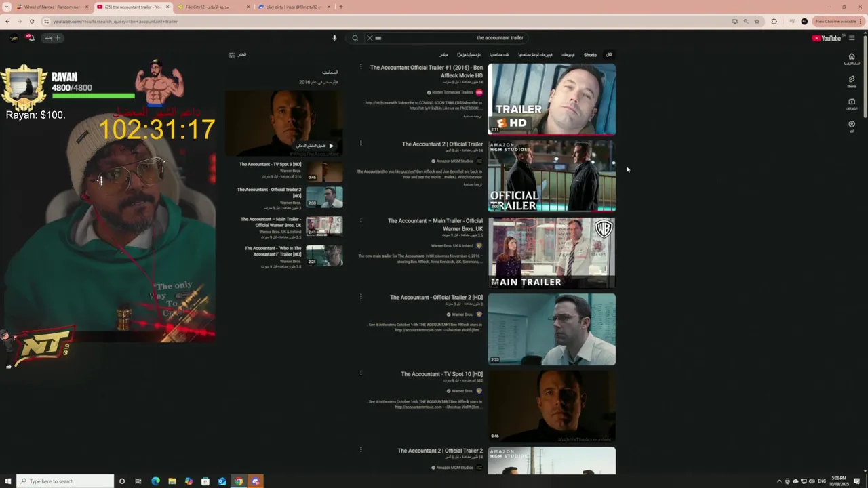Switch to FilmCity12 browser tab
Screen dimensions: 868x488
pos(213,7)
